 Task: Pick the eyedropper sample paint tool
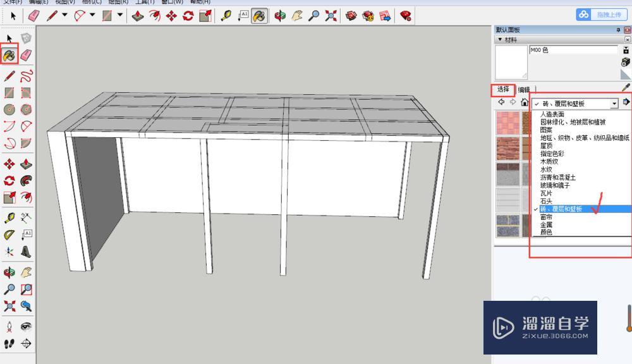(x=626, y=87)
